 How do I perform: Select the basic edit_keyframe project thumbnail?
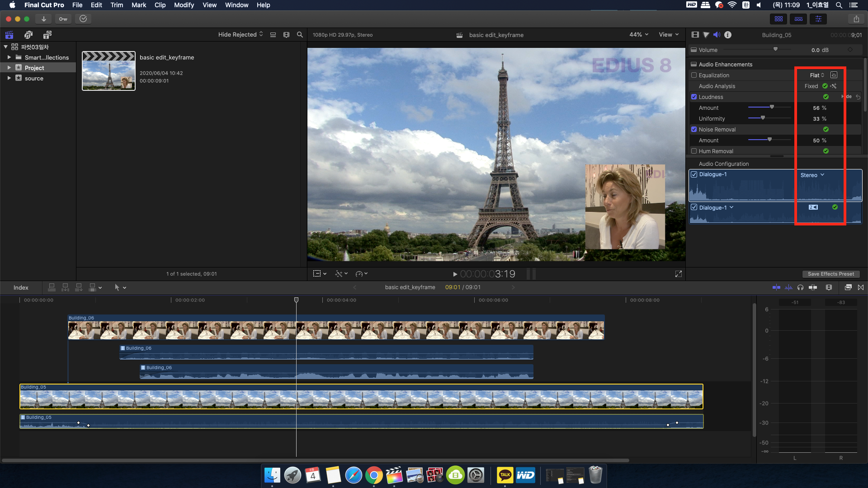(x=108, y=71)
